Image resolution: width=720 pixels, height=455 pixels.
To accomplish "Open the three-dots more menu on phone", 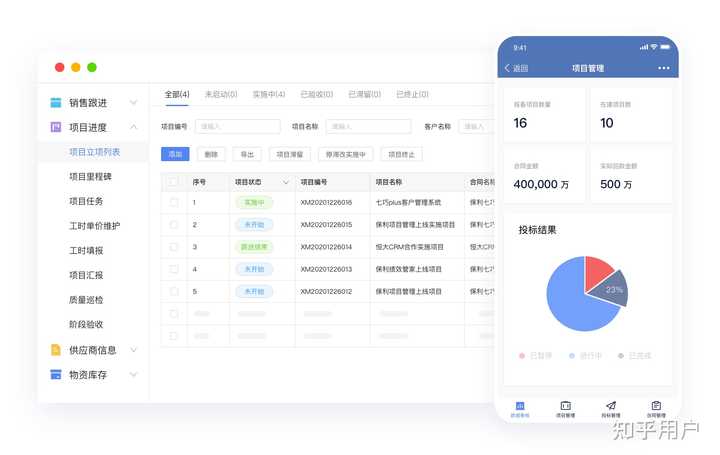I will 664,68.
